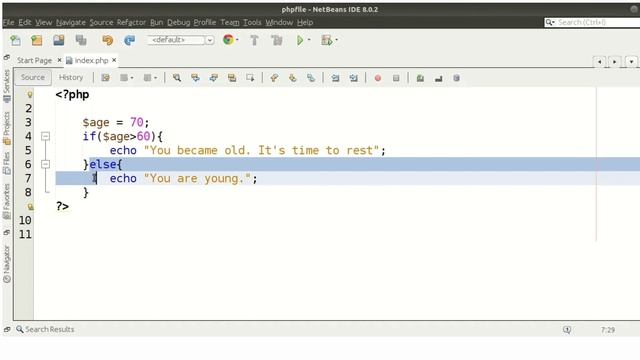
Task: Click the 7:29 cursor position in status bar
Action: tap(608, 330)
